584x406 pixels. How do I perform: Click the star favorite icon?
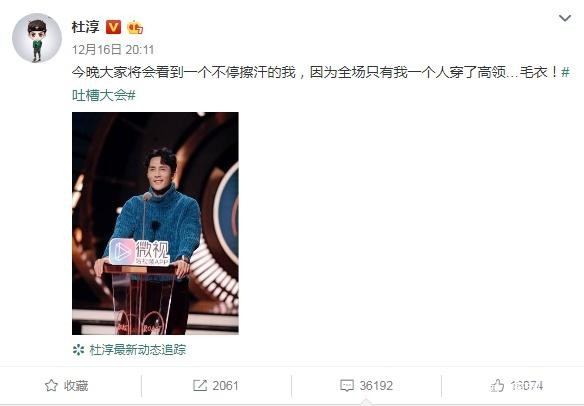[51, 386]
